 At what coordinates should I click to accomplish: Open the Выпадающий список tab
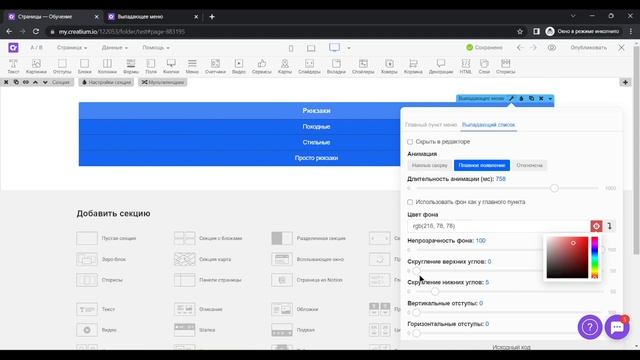point(489,125)
